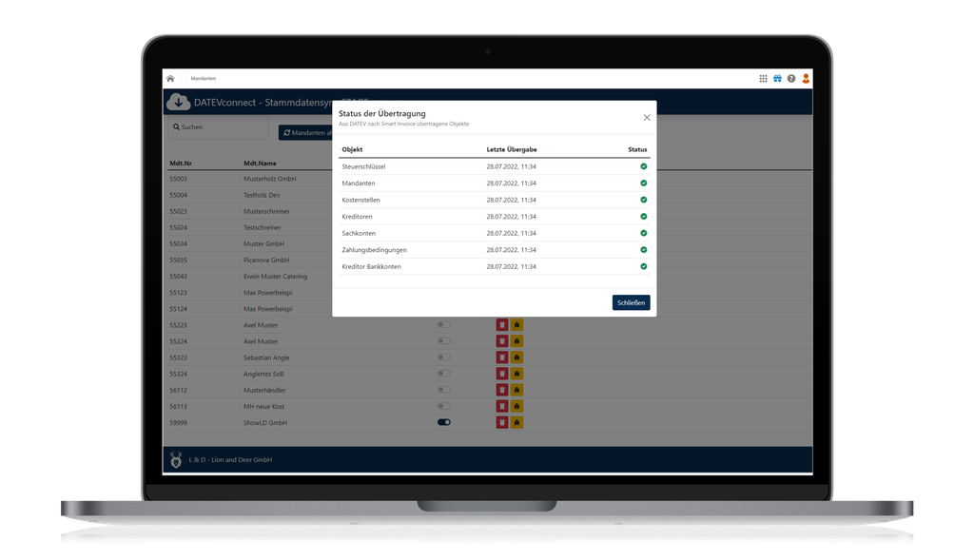The width and height of the screenshot is (974, 560).
Task: Delete mandant 56112 Musterhändler
Action: [x=502, y=390]
